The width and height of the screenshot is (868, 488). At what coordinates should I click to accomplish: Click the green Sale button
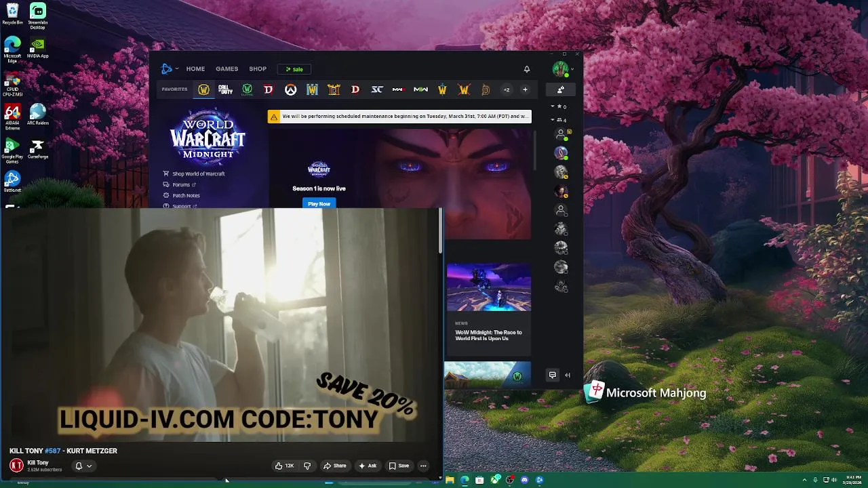(x=294, y=69)
